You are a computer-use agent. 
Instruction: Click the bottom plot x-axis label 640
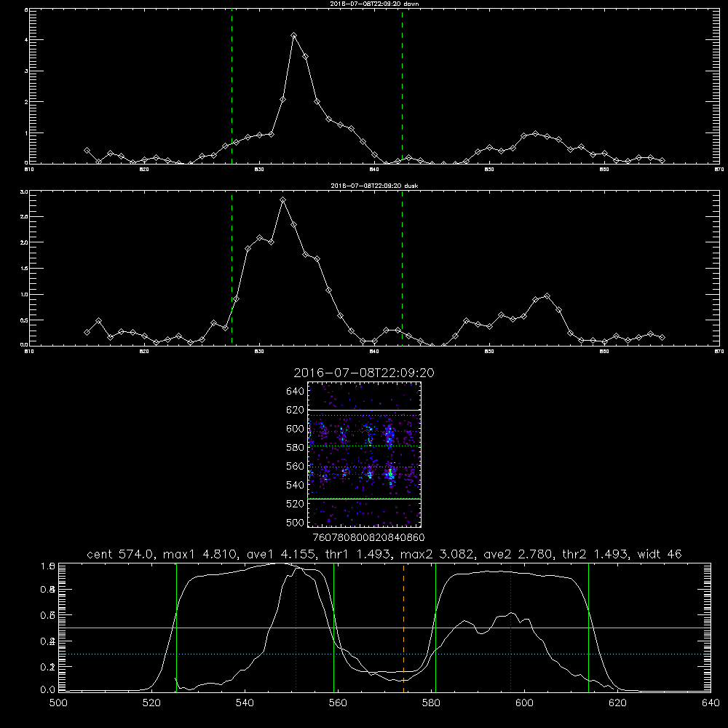click(711, 703)
